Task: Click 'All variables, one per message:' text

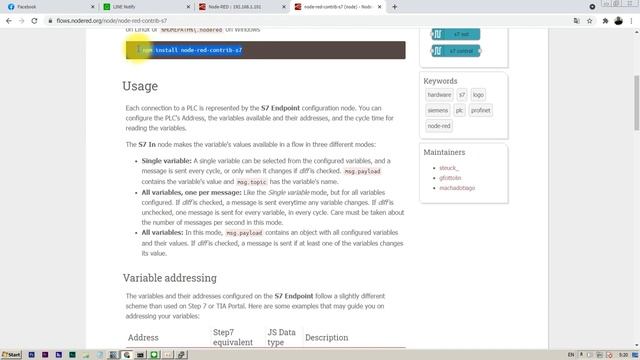Action: 191,192
